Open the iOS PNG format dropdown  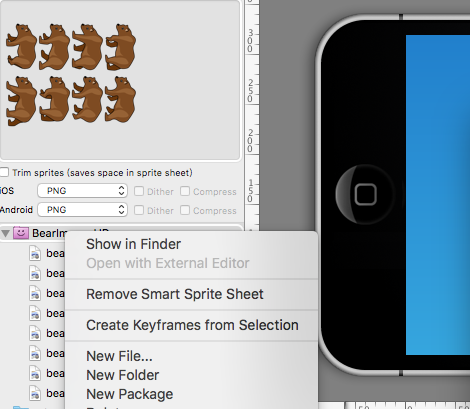82,191
